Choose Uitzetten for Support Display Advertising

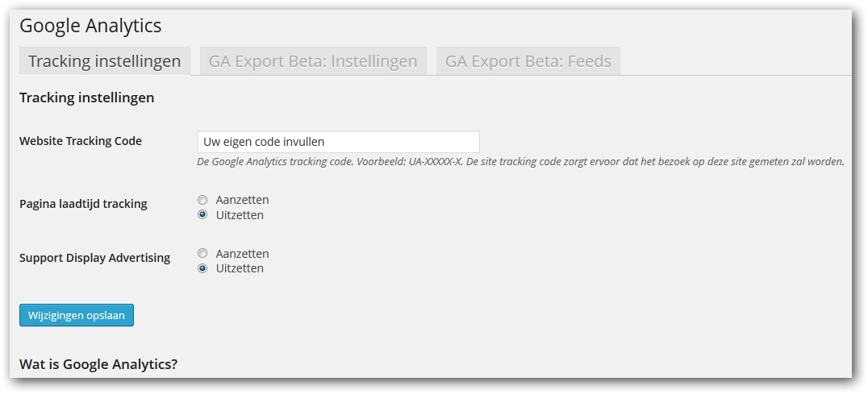click(x=202, y=268)
